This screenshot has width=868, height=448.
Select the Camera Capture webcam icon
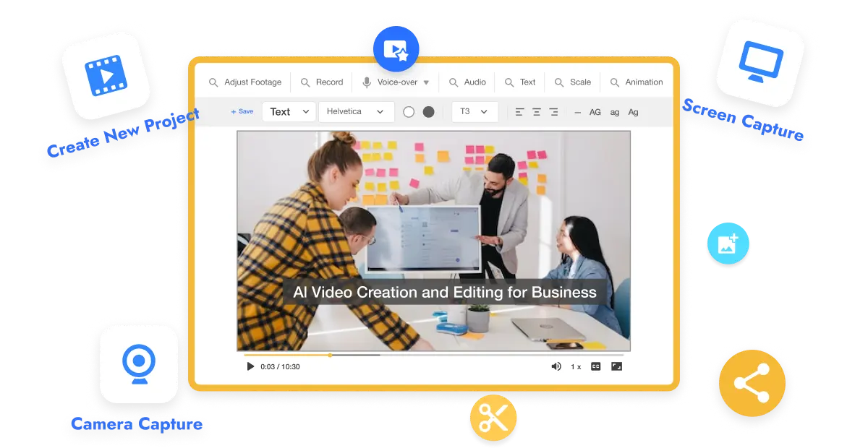[x=139, y=365]
